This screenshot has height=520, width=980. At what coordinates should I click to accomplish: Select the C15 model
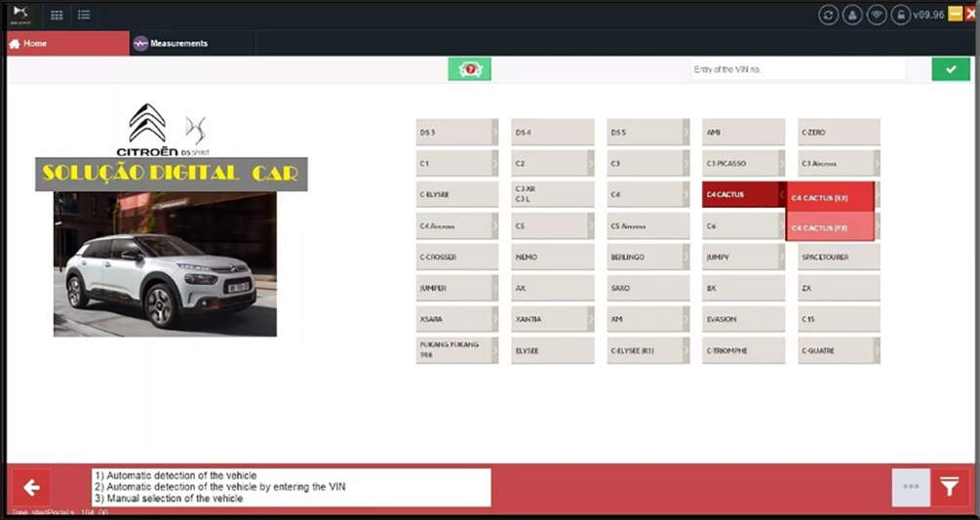(x=839, y=319)
